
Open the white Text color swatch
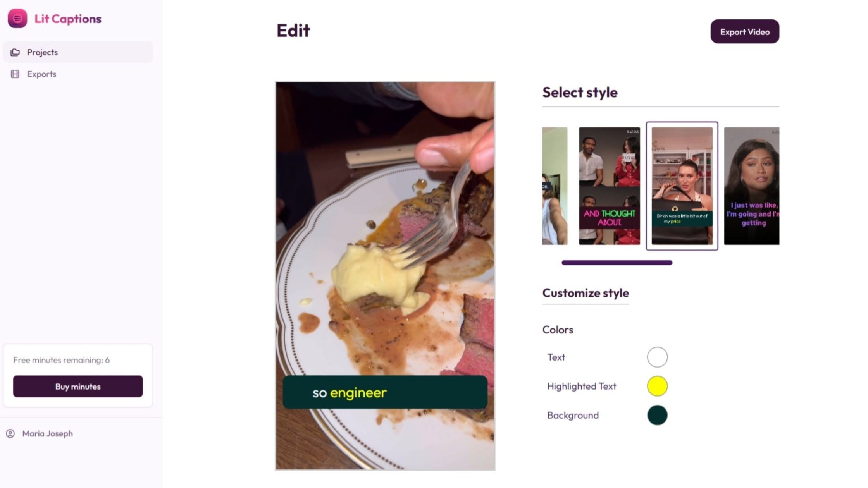[657, 357]
